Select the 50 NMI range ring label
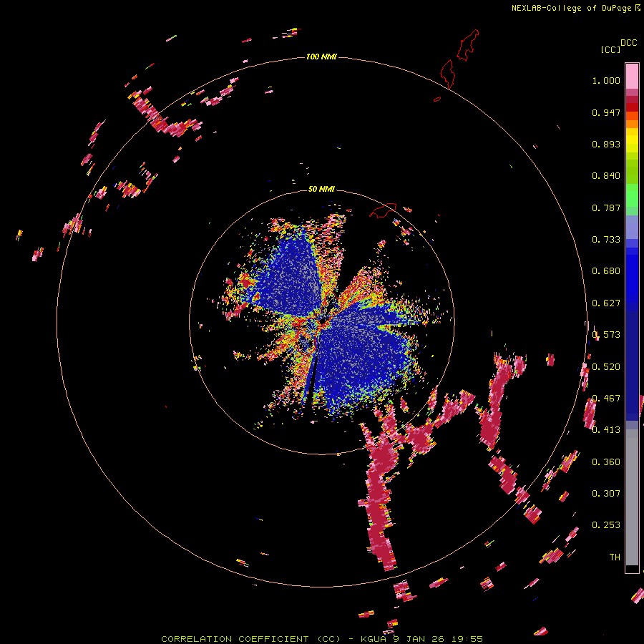 pos(321,189)
